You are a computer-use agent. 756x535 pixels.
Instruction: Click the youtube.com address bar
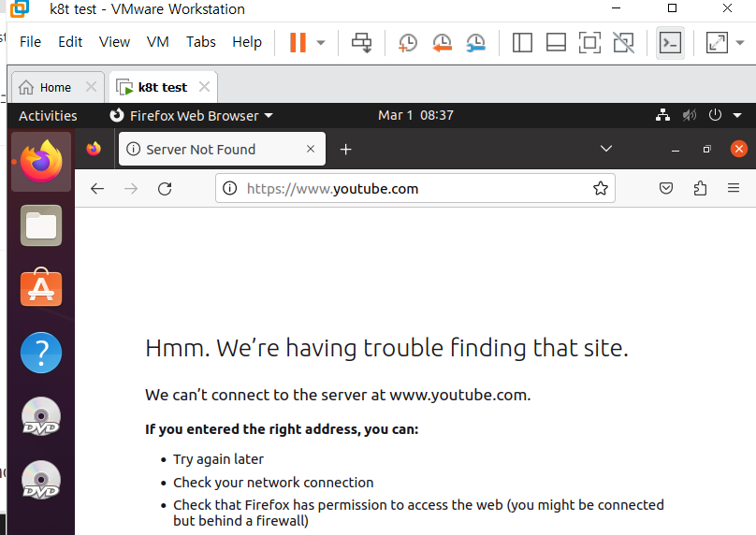414,188
